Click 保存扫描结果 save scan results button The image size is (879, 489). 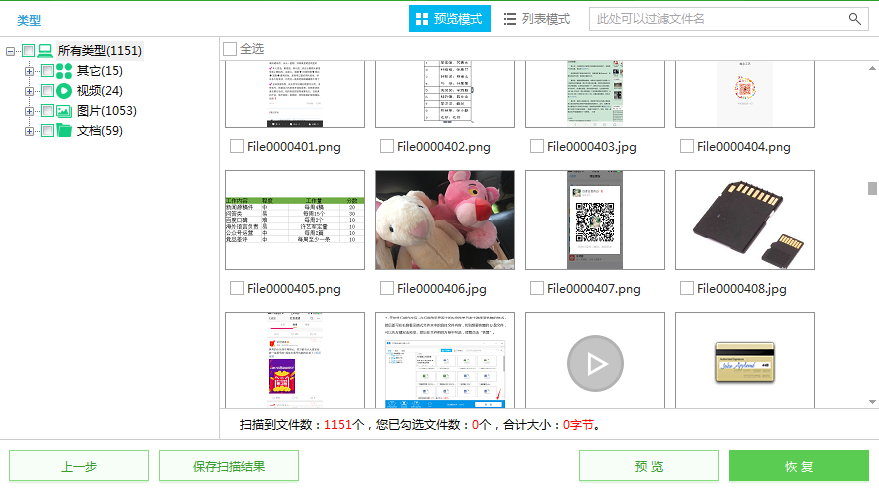228,466
